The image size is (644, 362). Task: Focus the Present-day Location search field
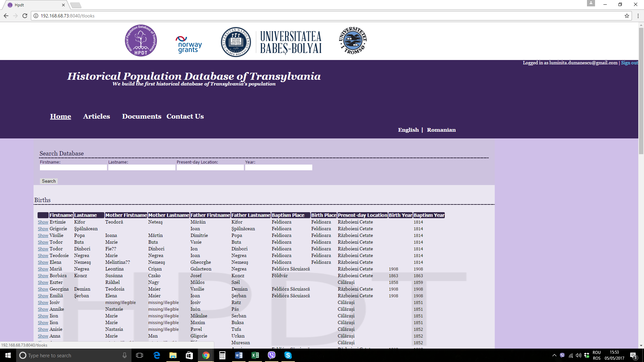coord(210,167)
